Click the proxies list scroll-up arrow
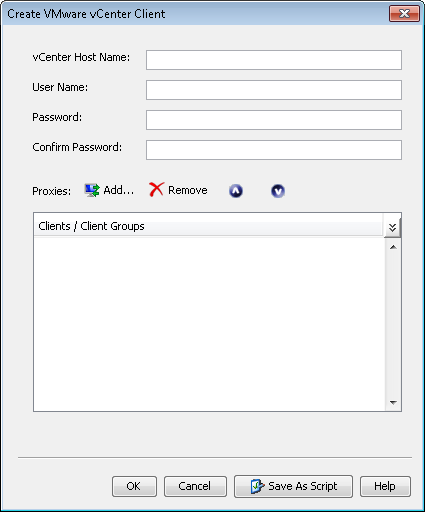The image size is (425, 512). click(x=393, y=247)
